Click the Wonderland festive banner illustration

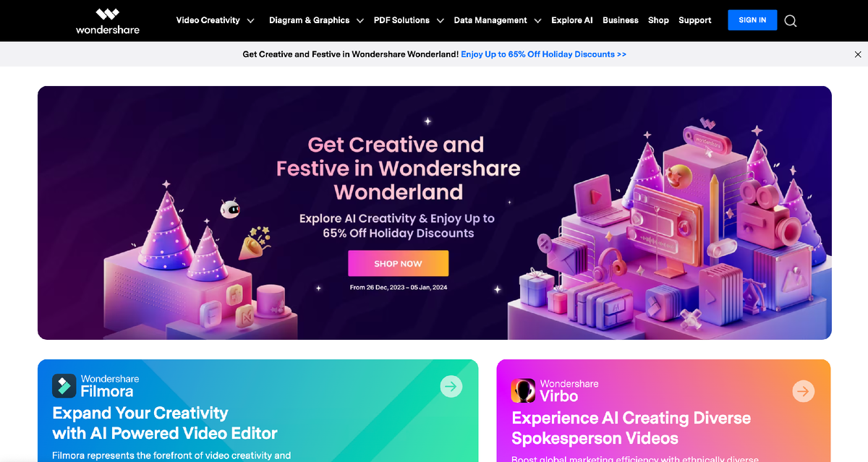(x=435, y=213)
